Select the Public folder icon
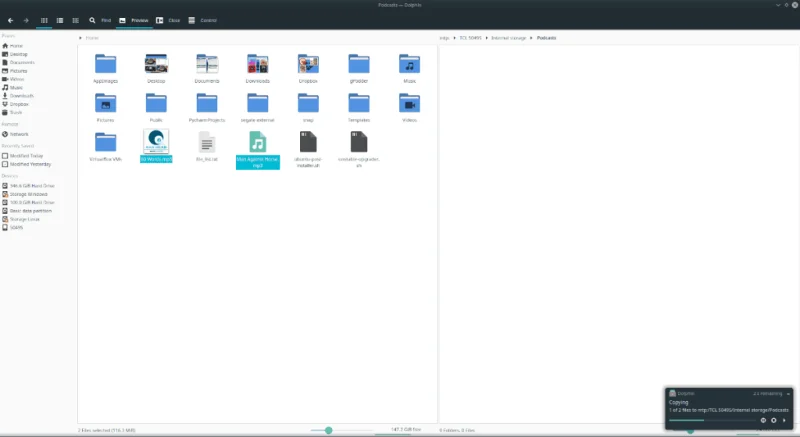This screenshot has width=800, height=437. click(156, 103)
